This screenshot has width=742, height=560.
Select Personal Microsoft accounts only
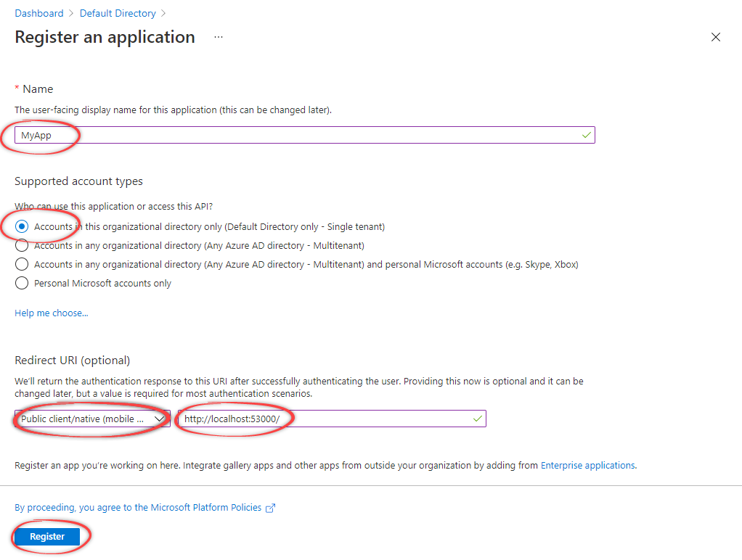pyautogui.click(x=22, y=283)
